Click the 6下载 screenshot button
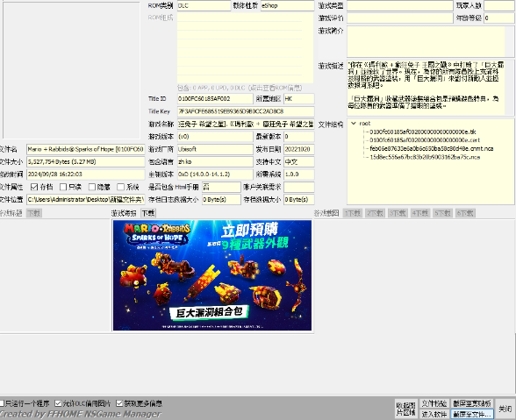Image resolution: width=516 pixels, height=420 pixels. pos(465,213)
